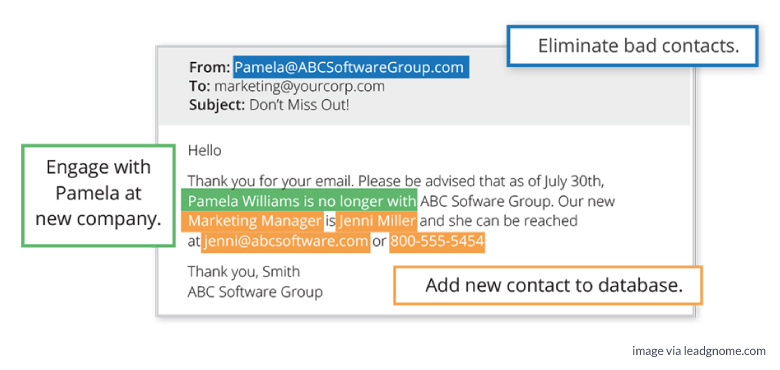
Task: Click the Hello greeting in the email body
Action: [x=204, y=150]
